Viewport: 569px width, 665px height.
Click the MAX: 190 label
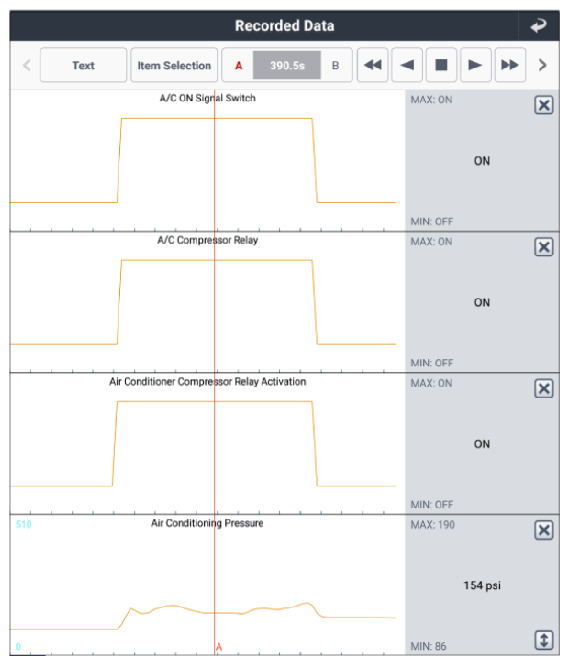coord(433,525)
